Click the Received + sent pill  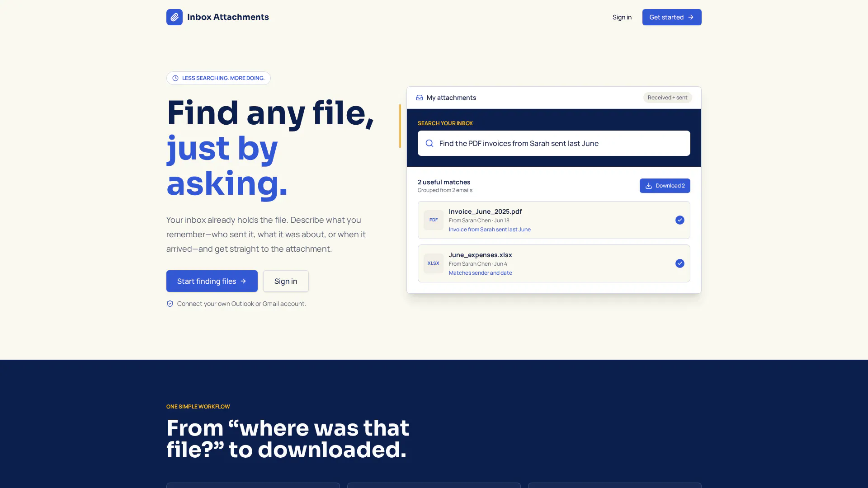(667, 98)
